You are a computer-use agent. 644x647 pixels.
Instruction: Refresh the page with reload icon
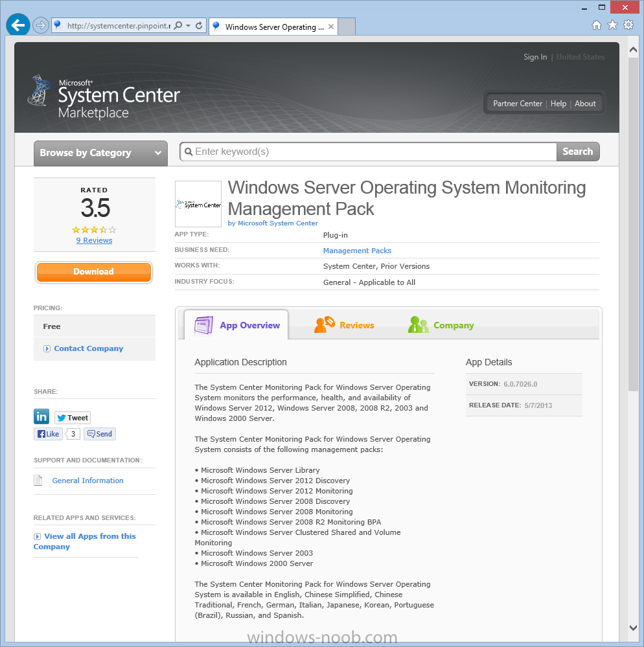pos(199,26)
